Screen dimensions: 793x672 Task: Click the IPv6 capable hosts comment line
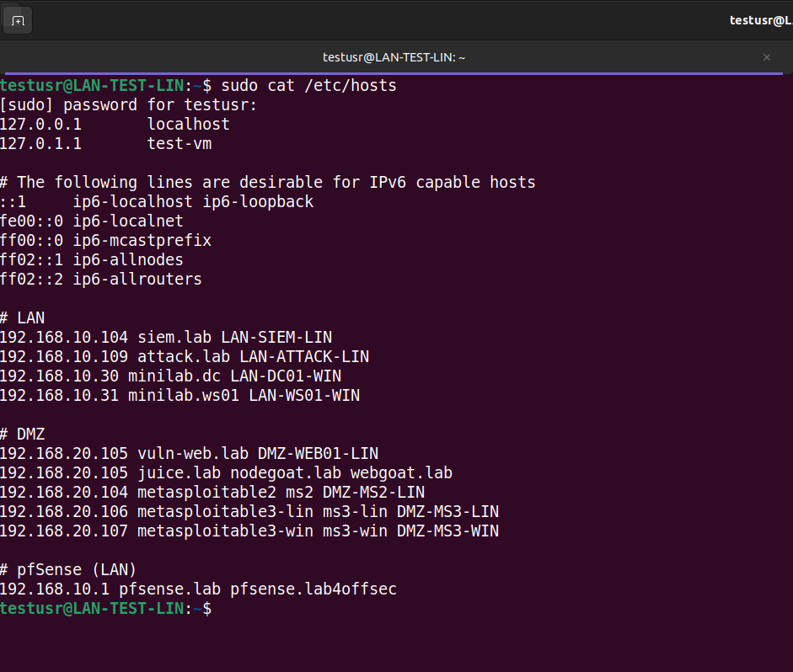[x=267, y=183]
